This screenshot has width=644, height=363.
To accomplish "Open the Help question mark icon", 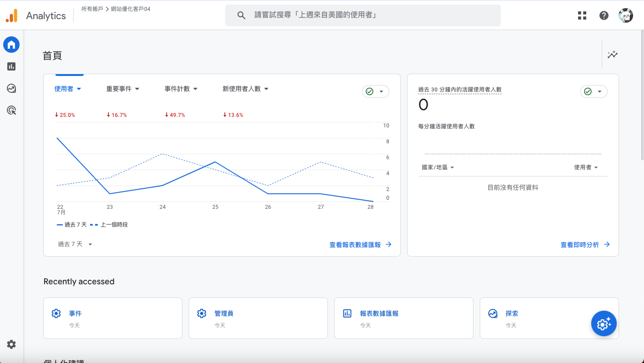I will pyautogui.click(x=604, y=15).
